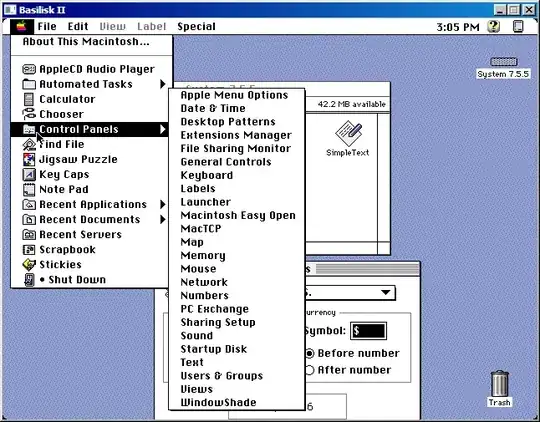The width and height of the screenshot is (540, 422).
Task: Choose Labels control panel
Action: [x=237, y=189]
